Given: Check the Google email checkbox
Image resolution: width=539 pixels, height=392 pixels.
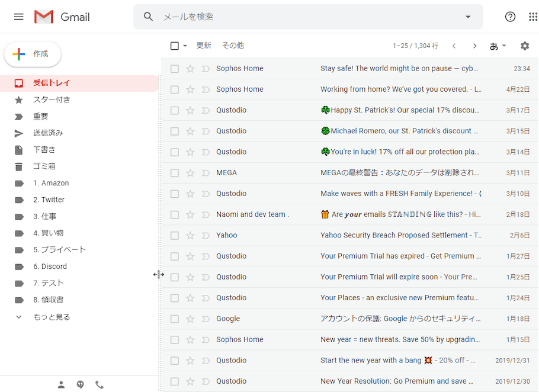Looking at the screenshot, I should [x=175, y=319].
